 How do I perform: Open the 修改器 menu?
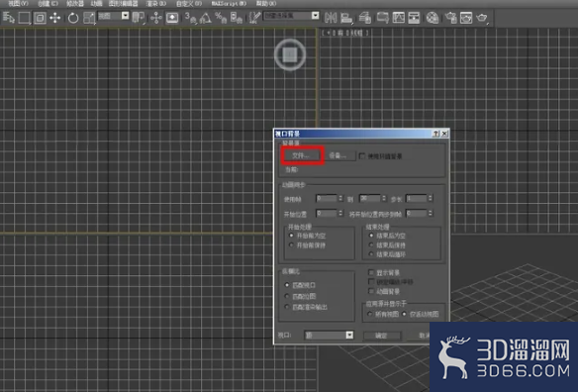point(75,3)
